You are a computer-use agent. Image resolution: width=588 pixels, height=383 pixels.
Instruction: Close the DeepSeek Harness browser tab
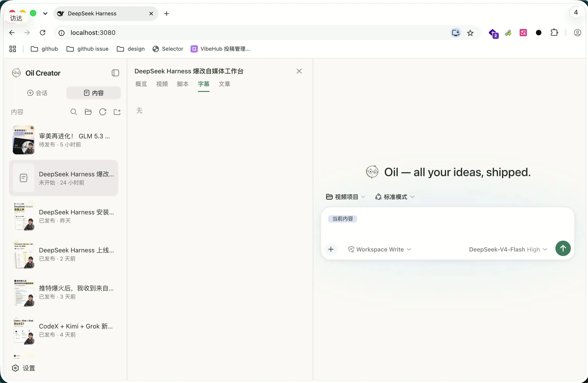[x=151, y=14]
